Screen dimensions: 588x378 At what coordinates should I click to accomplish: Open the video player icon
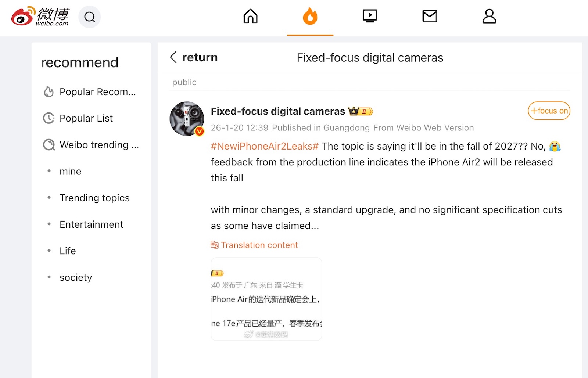coord(370,16)
